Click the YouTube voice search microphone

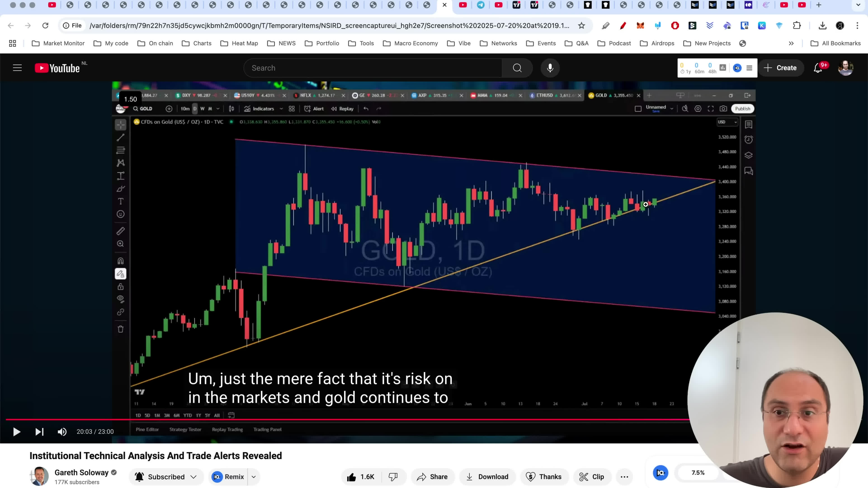click(x=550, y=68)
